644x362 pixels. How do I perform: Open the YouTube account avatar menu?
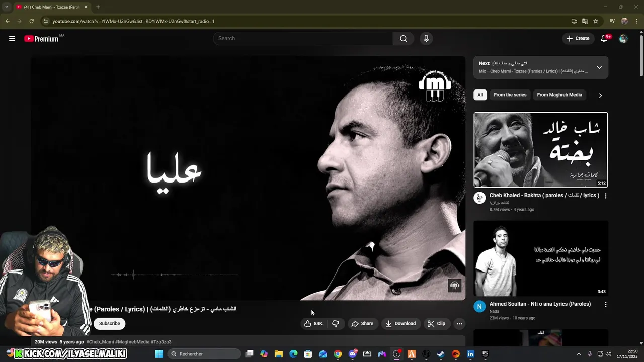623,39
